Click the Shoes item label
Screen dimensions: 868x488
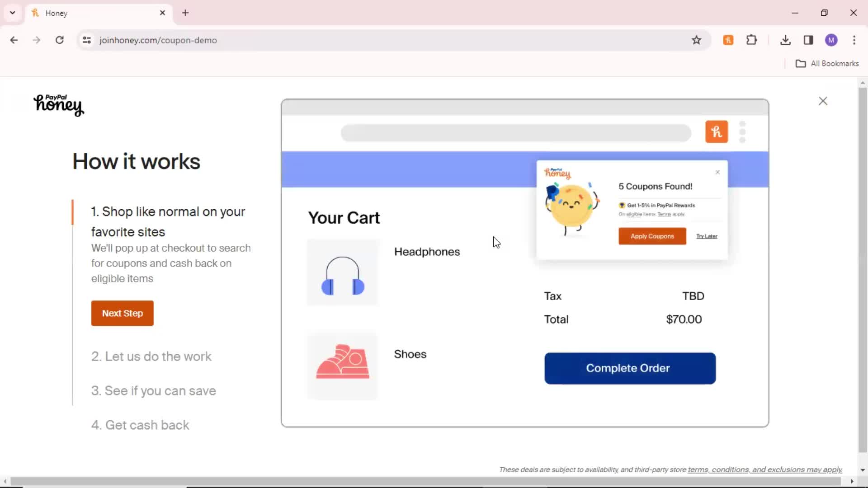pyautogui.click(x=410, y=354)
